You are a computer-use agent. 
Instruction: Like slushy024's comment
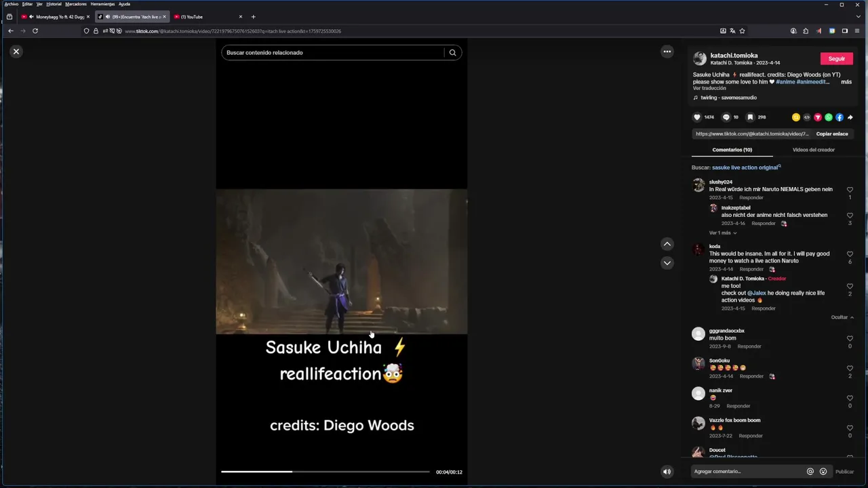pyautogui.click(x=850, y=190)
